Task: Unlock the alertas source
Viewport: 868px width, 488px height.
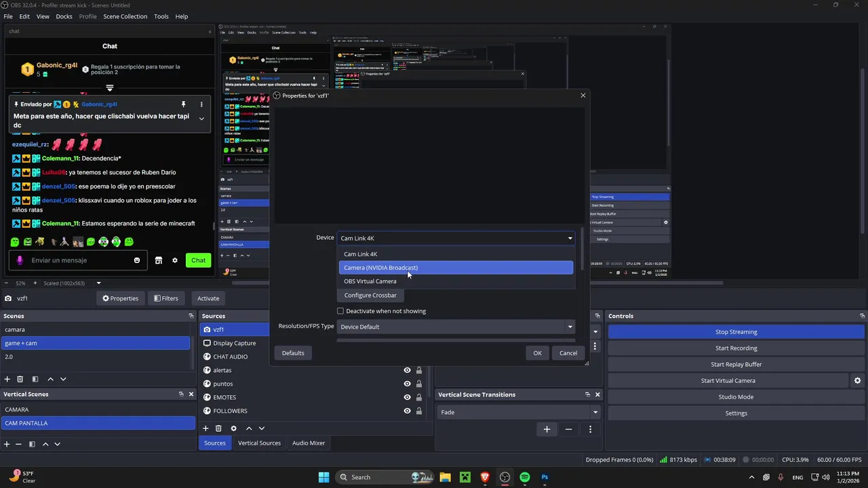Action: [419, 370]
